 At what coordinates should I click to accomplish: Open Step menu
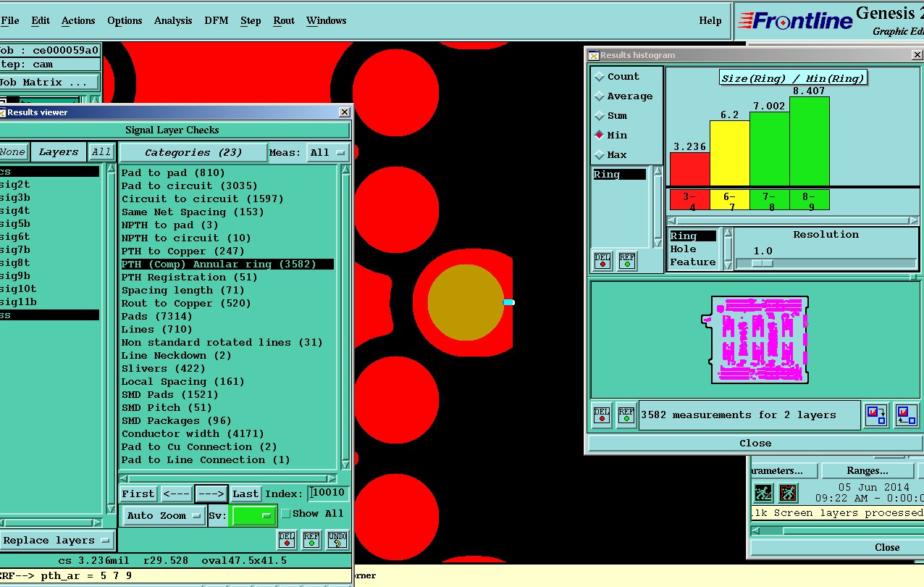point(251,20)
